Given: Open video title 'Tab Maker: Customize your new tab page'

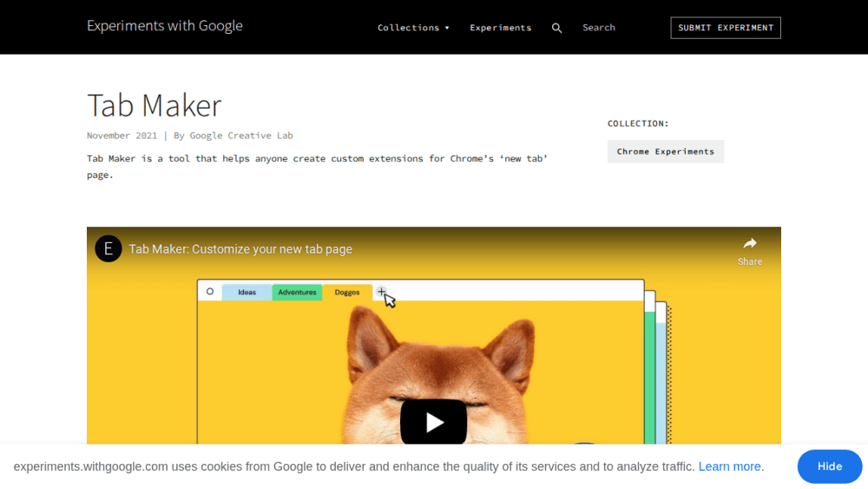Looking at the screenshot, I should click(240, 249).
